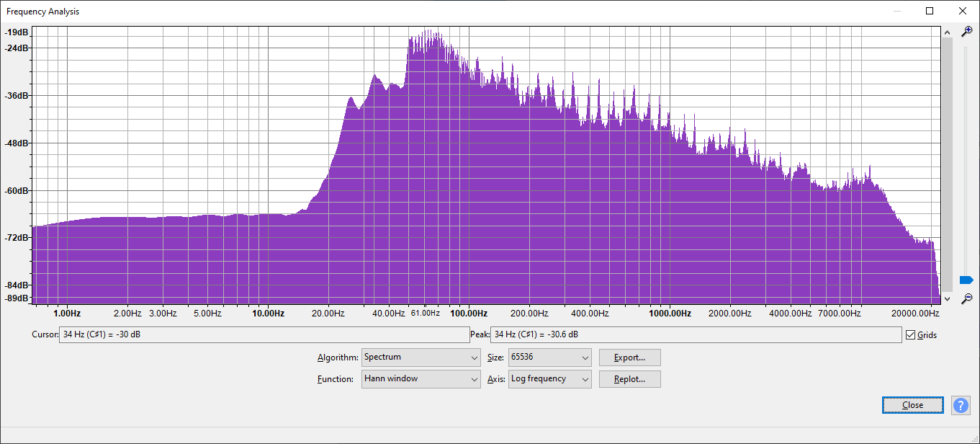This screenshot has width=980, height=444.
Task: Click the blue vertical zoom slider thumb
Action: (x=966, y=280)
